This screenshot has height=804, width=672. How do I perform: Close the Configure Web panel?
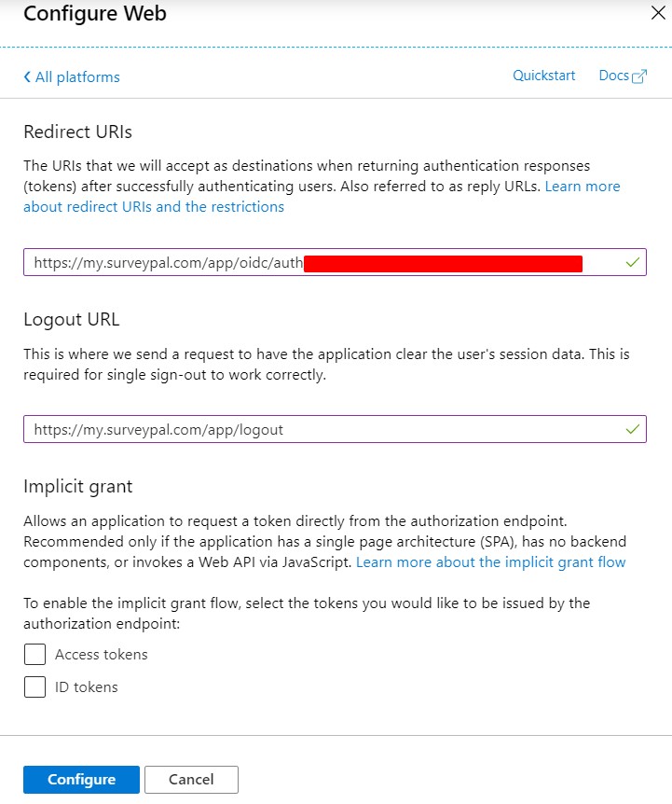[x=658, y=12]
